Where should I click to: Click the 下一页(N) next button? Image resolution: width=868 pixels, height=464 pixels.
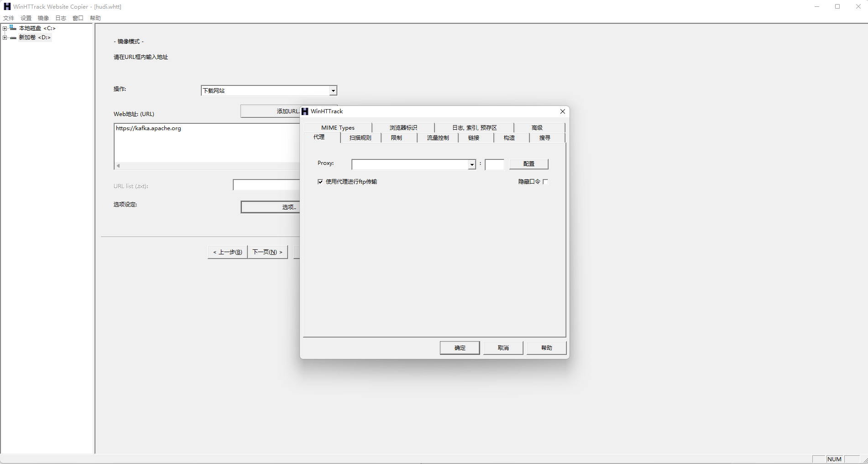click(x=267, y=252)
